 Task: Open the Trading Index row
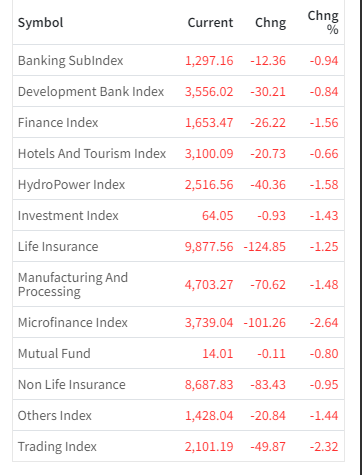coord(178,446)
